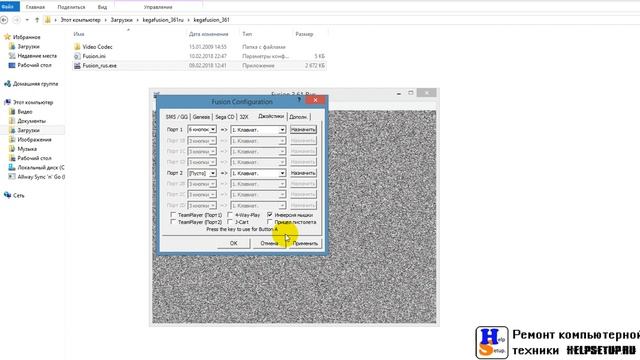Open Загрузки under Избранное
The width and height of the screenshot is (640, 360).
pyautogui.click(x=28, y=47)
